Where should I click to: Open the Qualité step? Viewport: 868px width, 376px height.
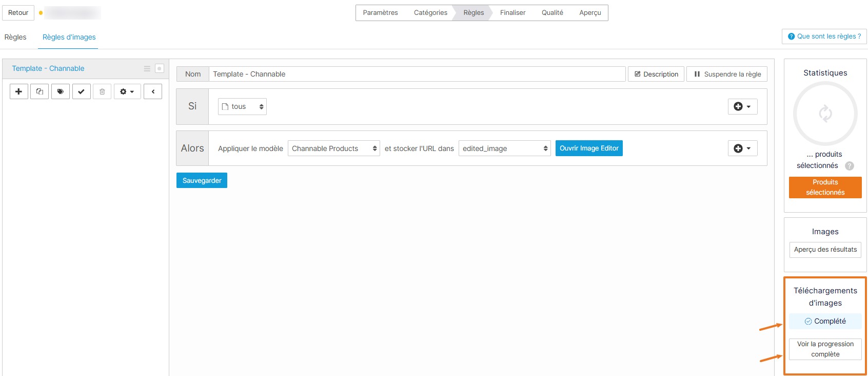point(552,13)
